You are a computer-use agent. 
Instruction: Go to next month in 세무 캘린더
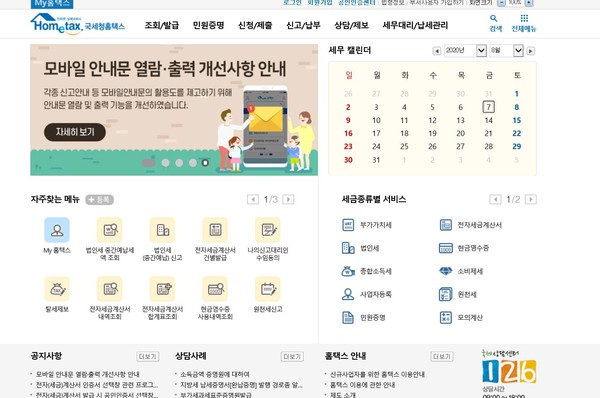(530, 51)
